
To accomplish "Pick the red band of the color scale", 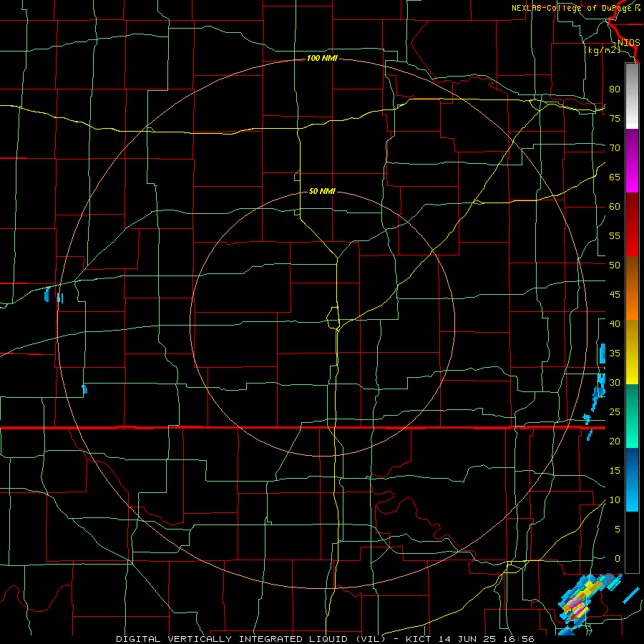I will [632, 225].
